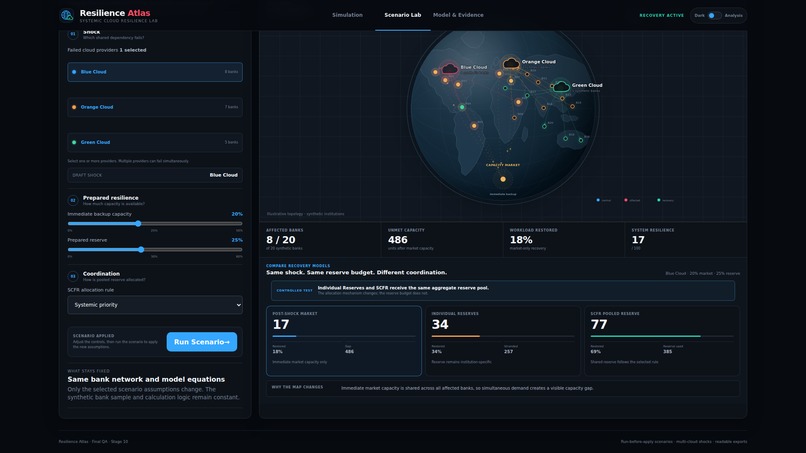Adjust the Prepared reserve slider
Screen dimensions: 806x453
tap(155, 249)
